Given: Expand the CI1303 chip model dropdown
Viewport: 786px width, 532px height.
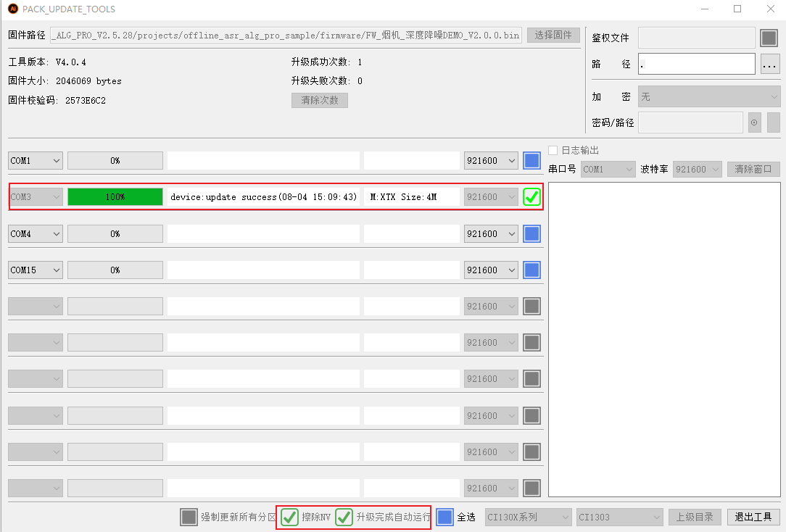Looking at the screenshot, I should coord(619,517).
